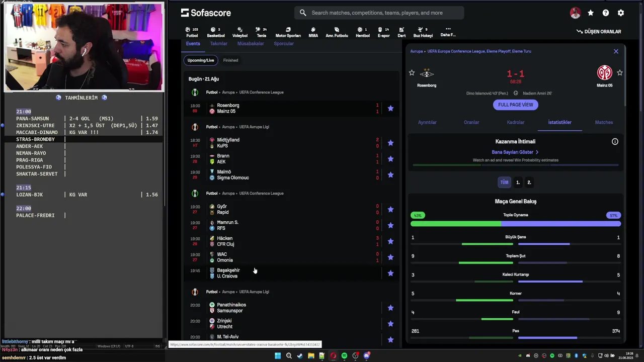This screenshot has height=362, width=644.
Task: Open the Amr. Futbolu category
Action: (x=337, y=32)
